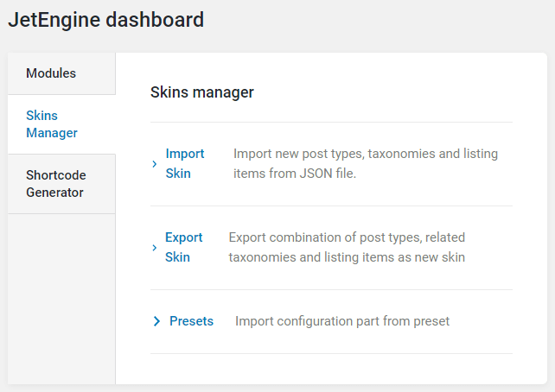Expand the Import Skin chevron
555x392 pixels.
[x=155, y=164]
